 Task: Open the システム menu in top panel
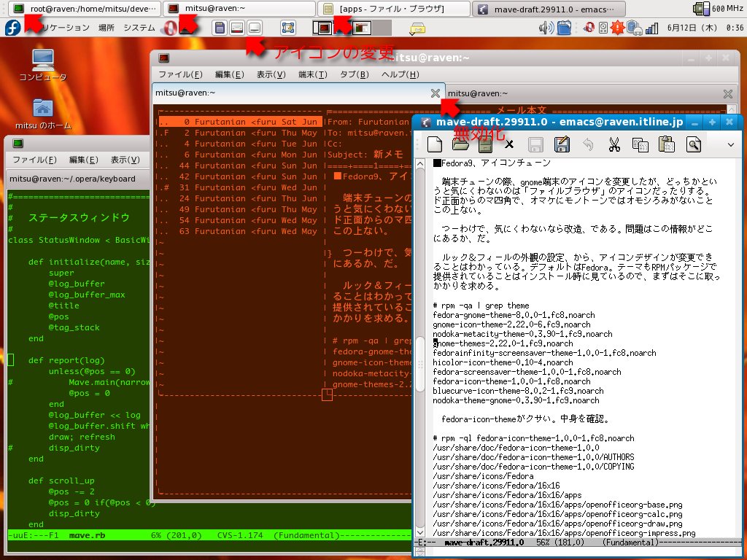pos(139,28)
